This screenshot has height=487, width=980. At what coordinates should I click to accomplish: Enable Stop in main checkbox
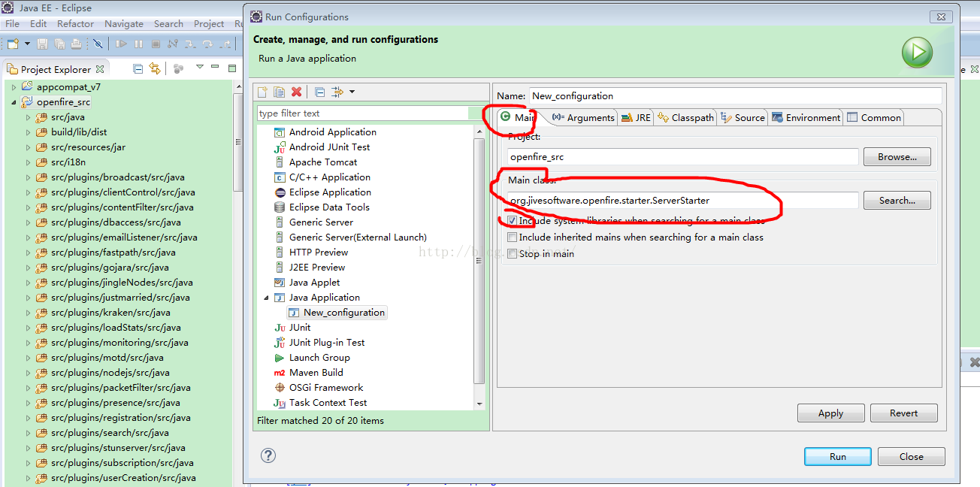pos(513,254)
